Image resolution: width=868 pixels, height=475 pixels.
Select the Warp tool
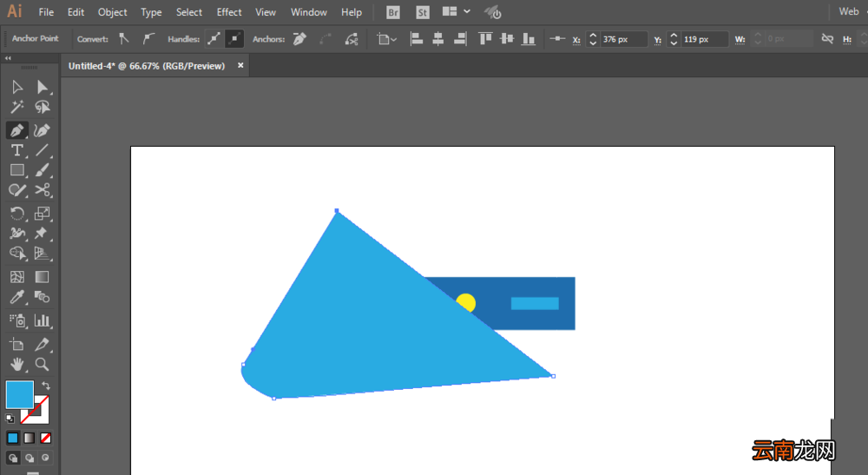tap(17, 233)
